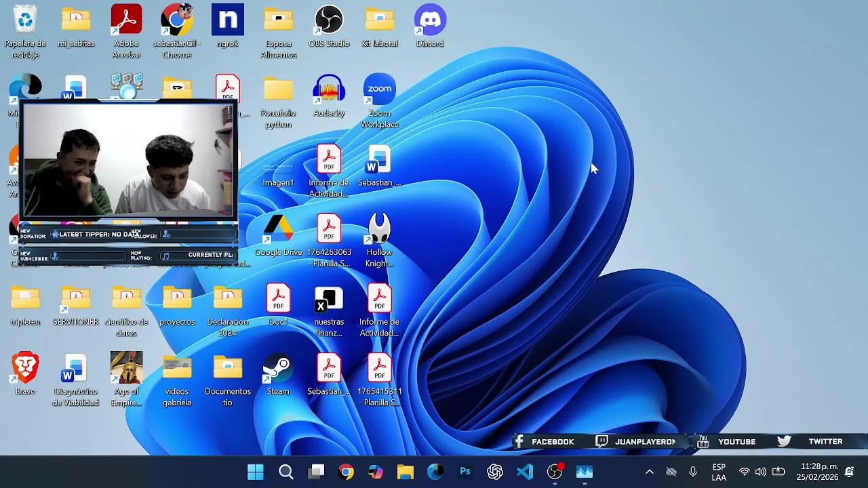Click the crossed-out cloud tray icon

671,472
